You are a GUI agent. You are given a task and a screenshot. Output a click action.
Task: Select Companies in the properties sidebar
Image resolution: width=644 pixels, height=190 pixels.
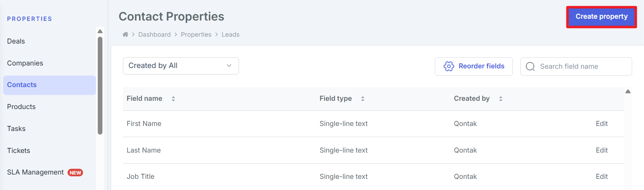[25, 63]
